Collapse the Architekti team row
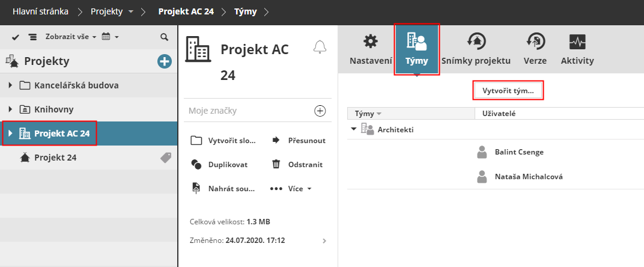Viewport: 644px width, 267px height. click(x=353, y=129)
